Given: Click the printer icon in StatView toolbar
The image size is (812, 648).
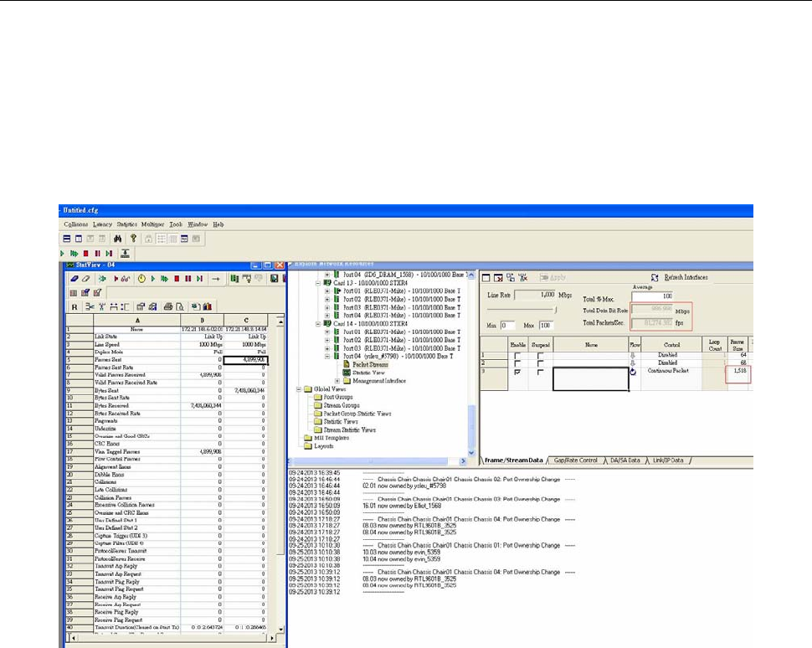Looking at the screenshot, I should click(x=168, y=306).
